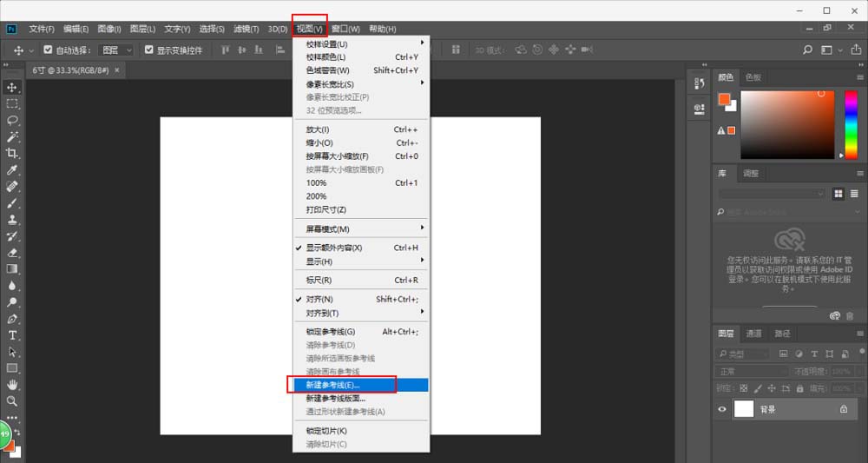
Task: Switch to the 调整 panel tab
Action: click(x=751, y=174)
